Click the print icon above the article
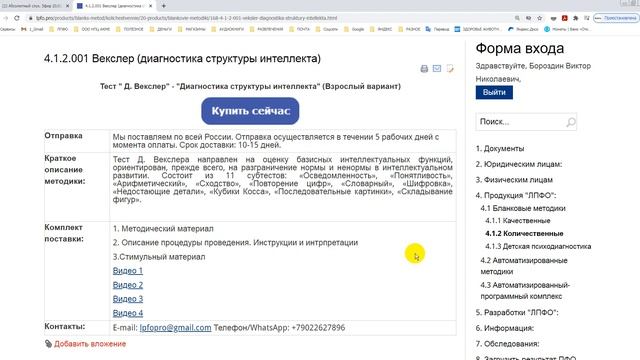Screen dimensions: 640x360 pyautogui.click(x=424, y=69)
